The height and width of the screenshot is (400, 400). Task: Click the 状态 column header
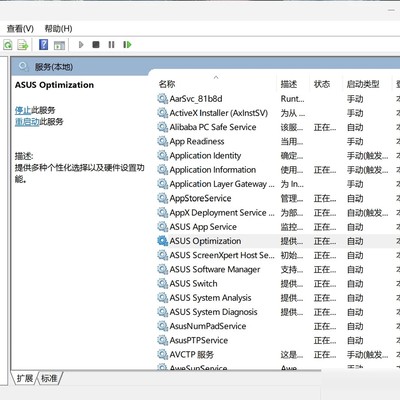tap(322, 84)
